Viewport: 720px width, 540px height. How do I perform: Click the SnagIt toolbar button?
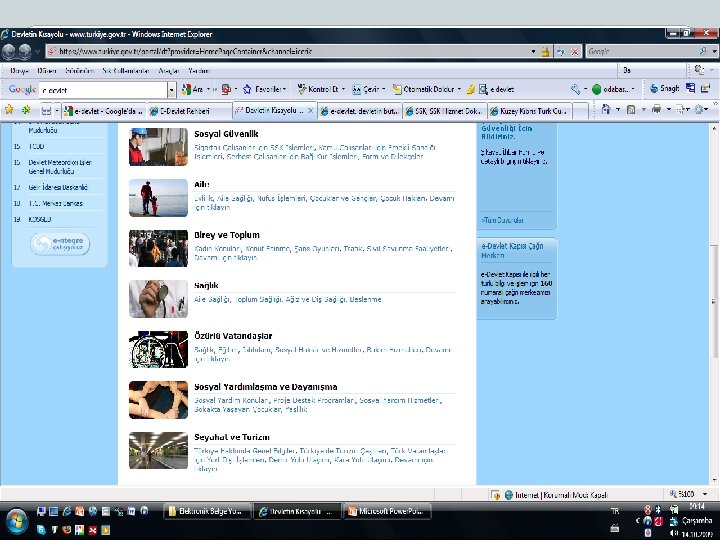(x=664, y=89)
